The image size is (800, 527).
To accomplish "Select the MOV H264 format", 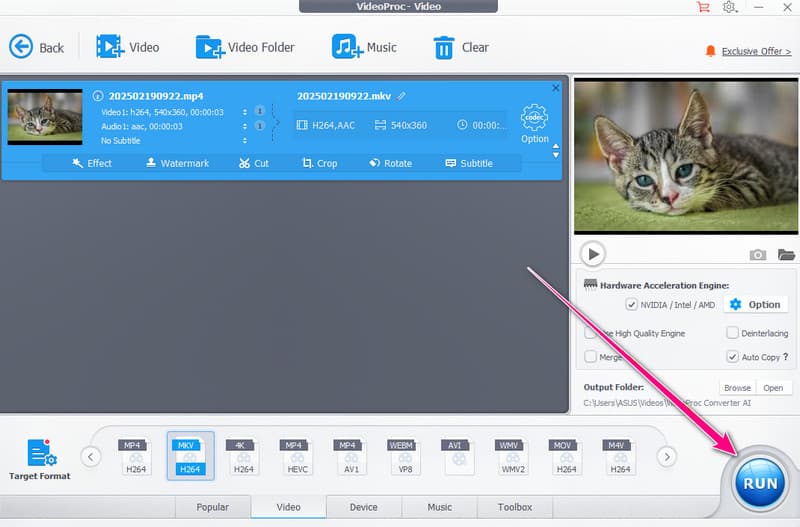I will 566,456.
